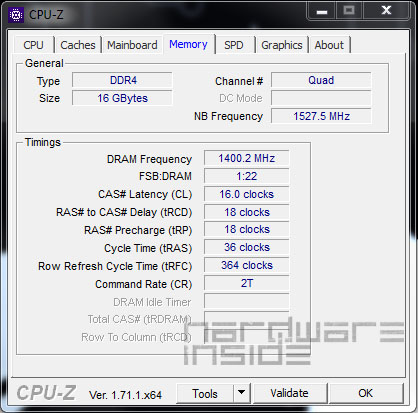Click the Command Rate (CR) label

coord(144,284)
